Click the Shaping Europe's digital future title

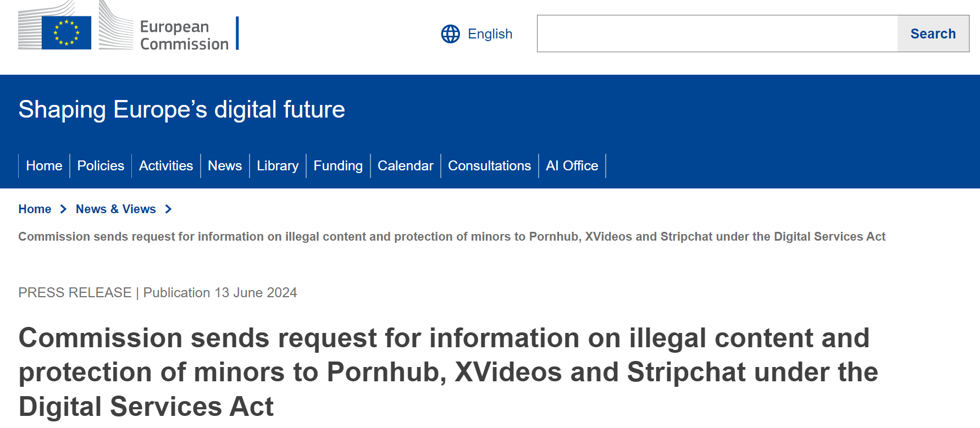tap(181, 109)
